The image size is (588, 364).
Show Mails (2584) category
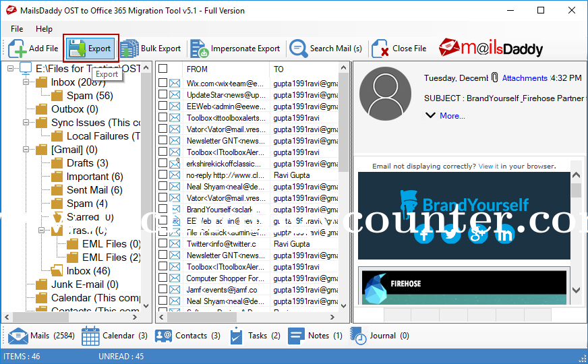[x=41, y=336]
